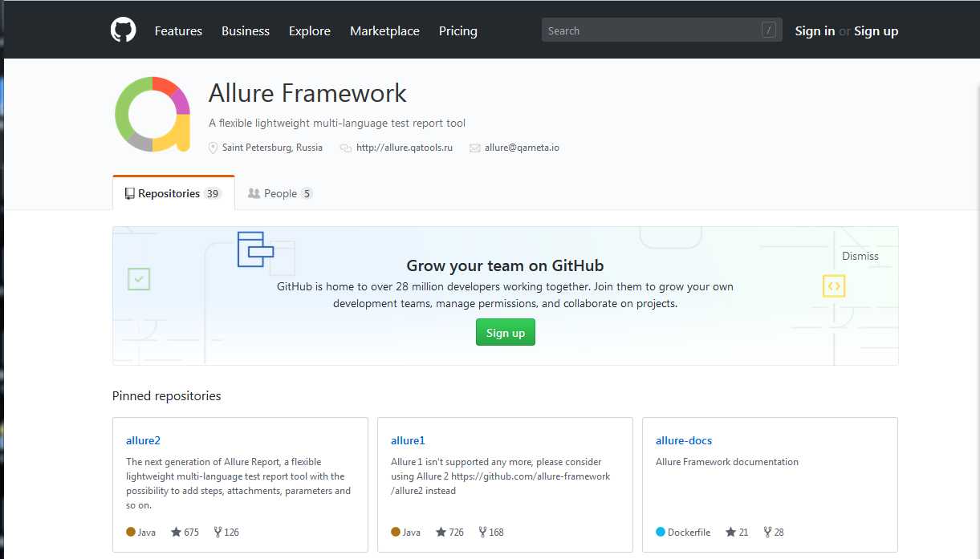The image size is (980, 559).
Task: Select the Java language dot on allure1
Action: 396,532
